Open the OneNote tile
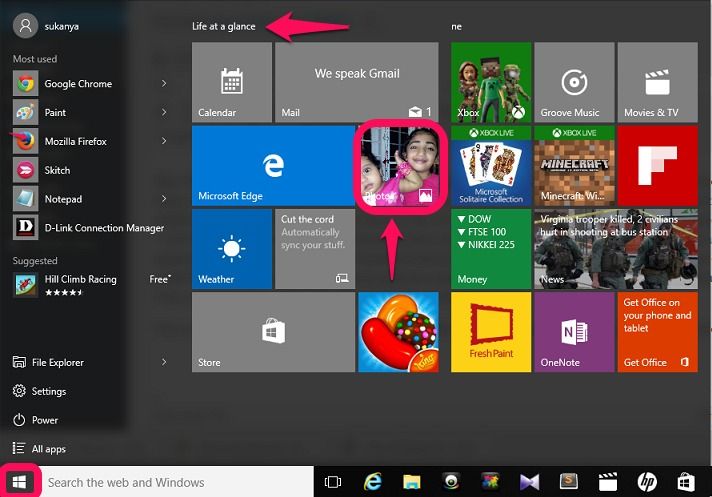The height and width of the screenshot is (497, 712). 574,332
